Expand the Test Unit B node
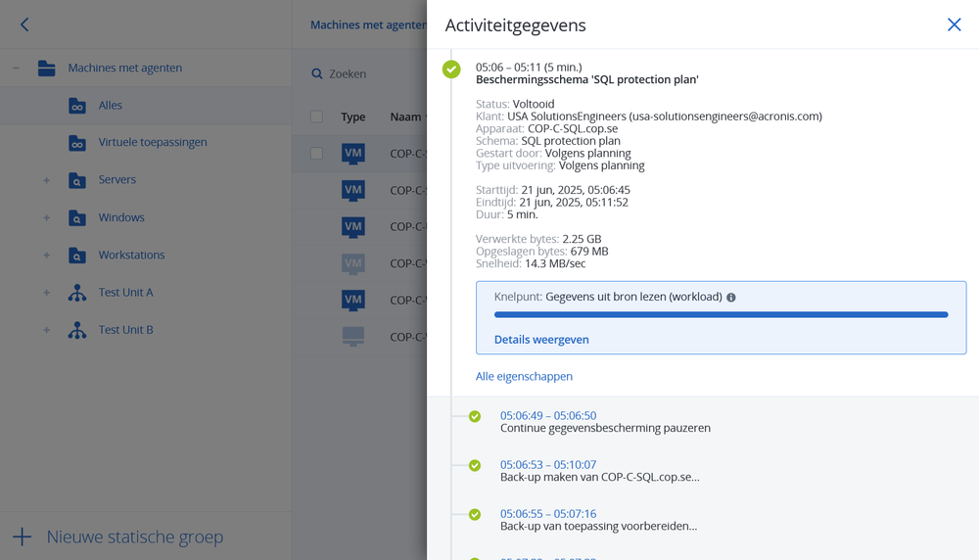Viewport: 979px width, 560px height. tap(46, 330)
